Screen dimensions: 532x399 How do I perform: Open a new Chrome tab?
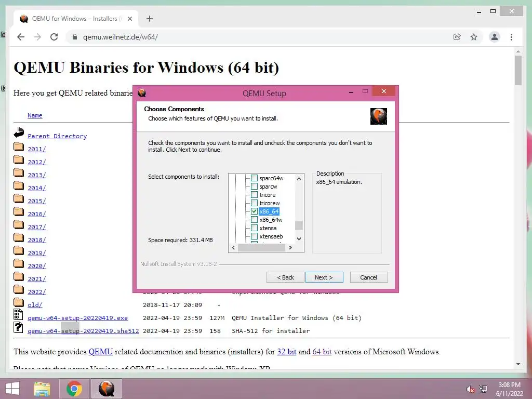tap(150, 19)
